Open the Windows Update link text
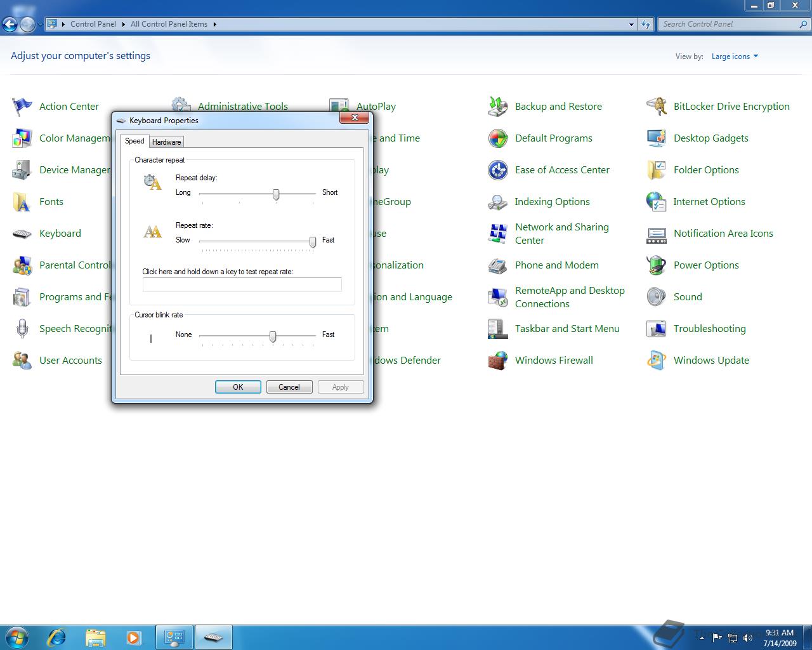 coord(711,361)
